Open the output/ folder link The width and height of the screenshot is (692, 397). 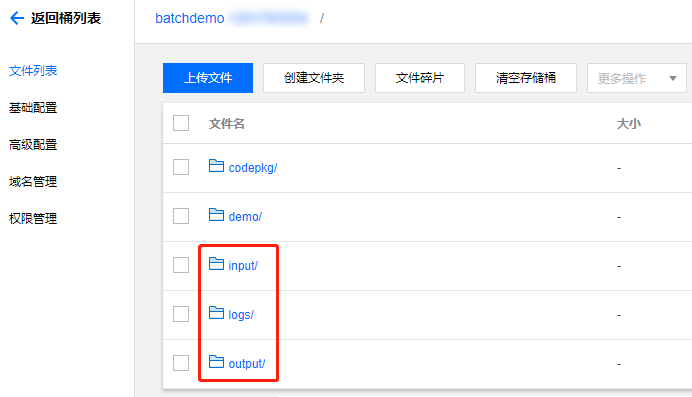coord(247,363)
